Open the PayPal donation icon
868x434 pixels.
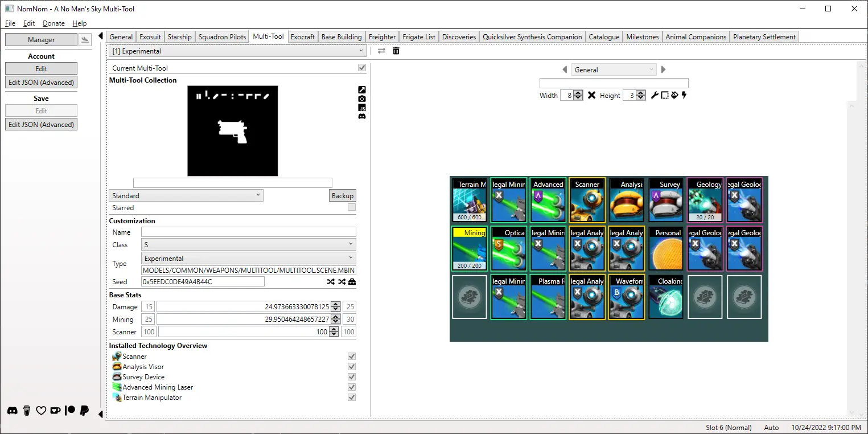coord(84,410)
